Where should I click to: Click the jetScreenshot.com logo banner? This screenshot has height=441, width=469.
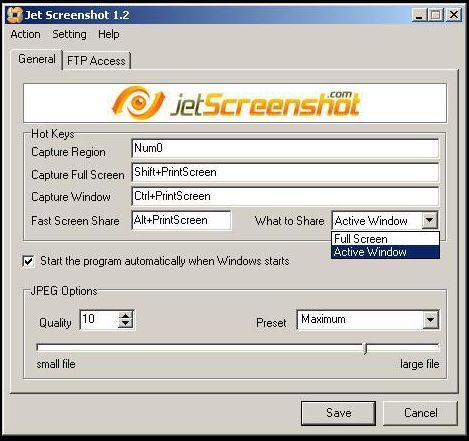(235, 103)
